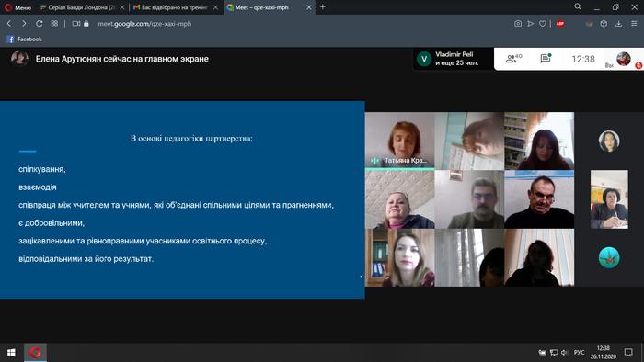This screenshot has width=644, height=362.
Task: Select the red-haired woman by bookshelf tile
Action: pos(539,141)
